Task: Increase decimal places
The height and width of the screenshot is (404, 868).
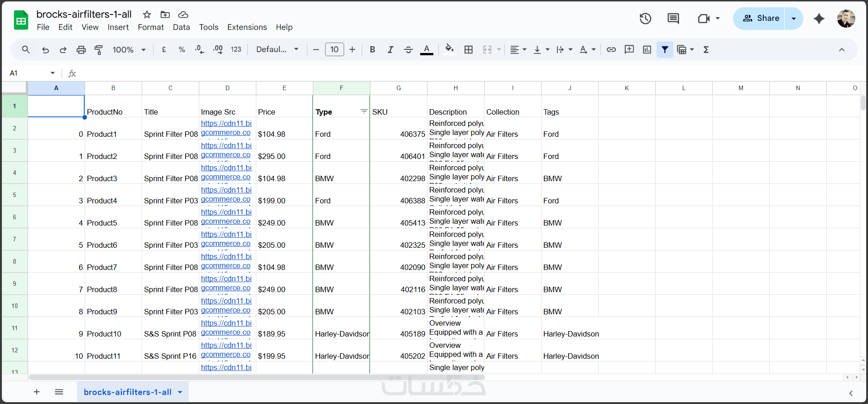Action: pos(218,49)
